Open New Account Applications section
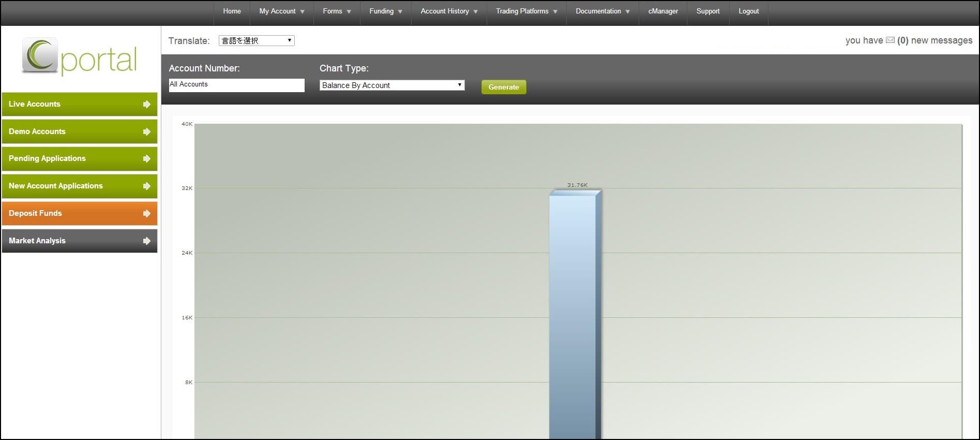 (80, 186)
